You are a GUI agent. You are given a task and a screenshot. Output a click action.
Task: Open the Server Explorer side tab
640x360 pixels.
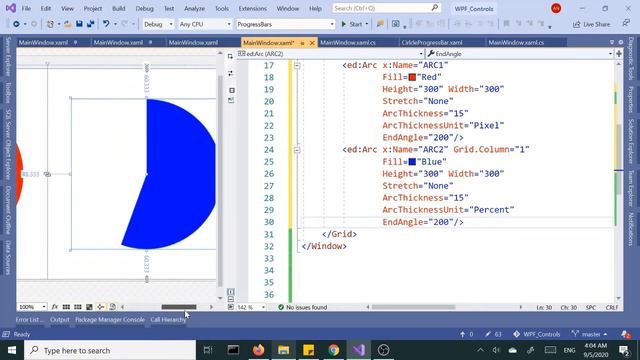[x=8, y=56]
